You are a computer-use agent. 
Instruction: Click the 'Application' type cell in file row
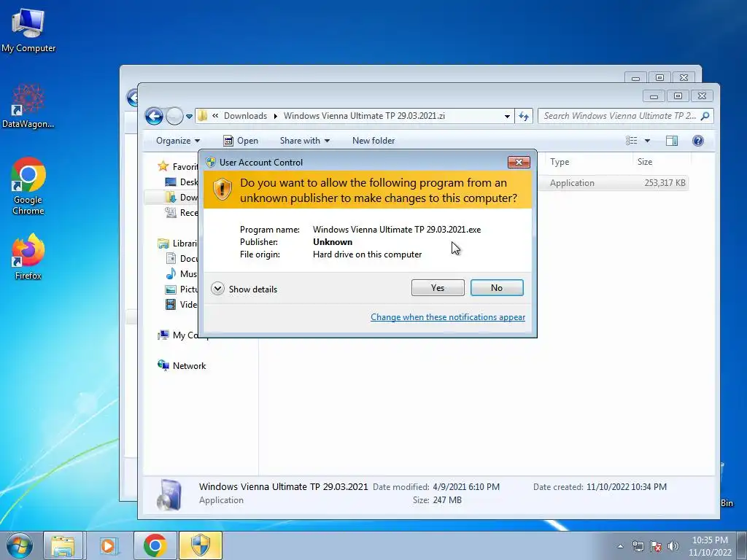tap(572, 183)
